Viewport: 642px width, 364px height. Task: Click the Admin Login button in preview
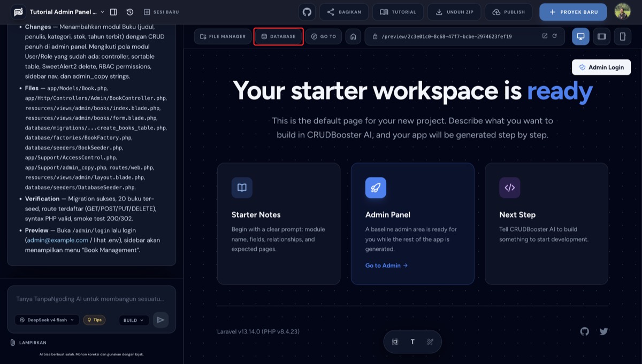(x=601, y=67)
